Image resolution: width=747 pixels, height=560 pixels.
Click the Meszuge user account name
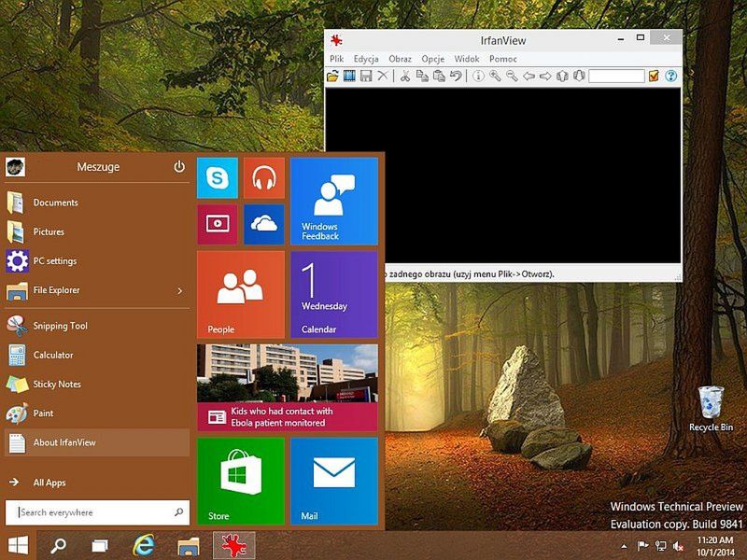(98, 167)
